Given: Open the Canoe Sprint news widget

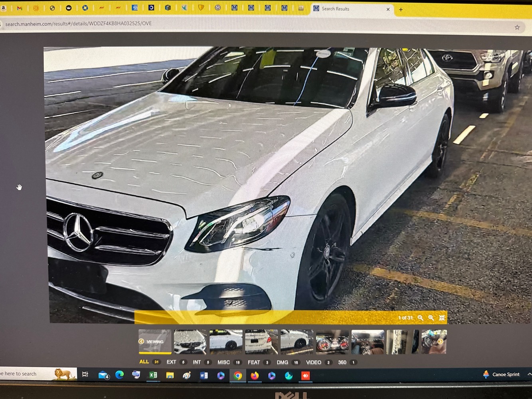Looking at the screenshot, I should [x=501, y=374].
